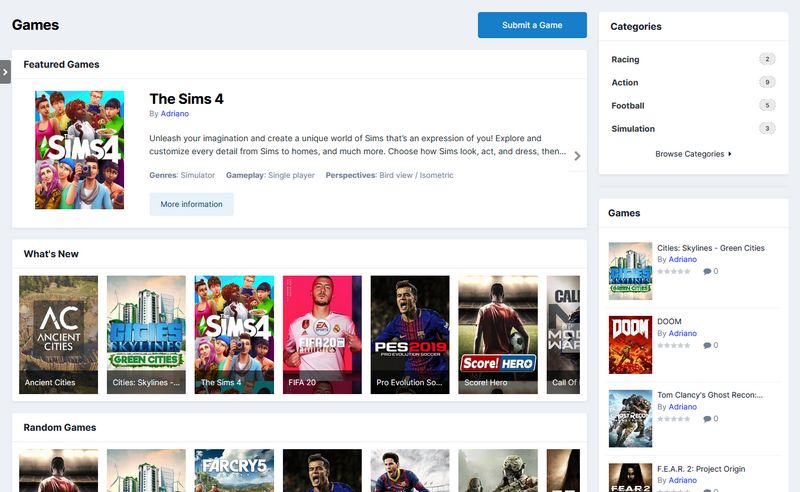Click comment bubble icon for Ghost Recon

tap(707, 419)
